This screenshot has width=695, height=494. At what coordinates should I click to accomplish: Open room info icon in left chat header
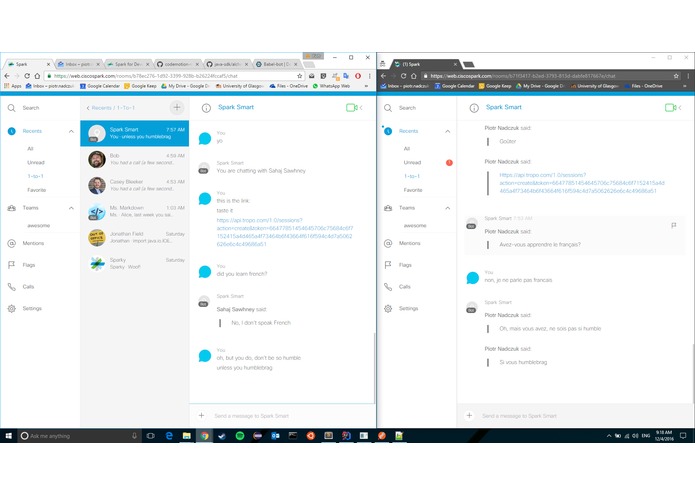pyautogui.click(x=206, y=108)
